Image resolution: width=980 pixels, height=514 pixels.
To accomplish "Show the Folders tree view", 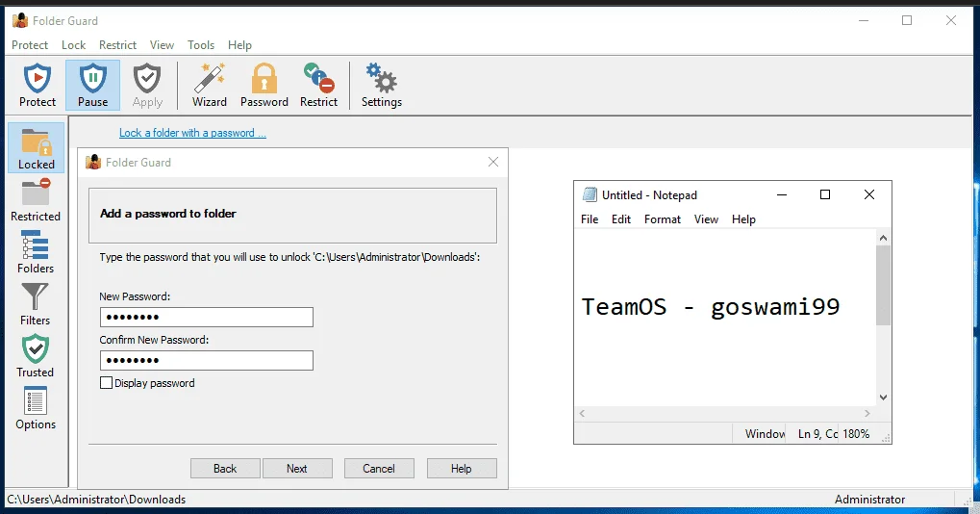I will pos(36,252).
